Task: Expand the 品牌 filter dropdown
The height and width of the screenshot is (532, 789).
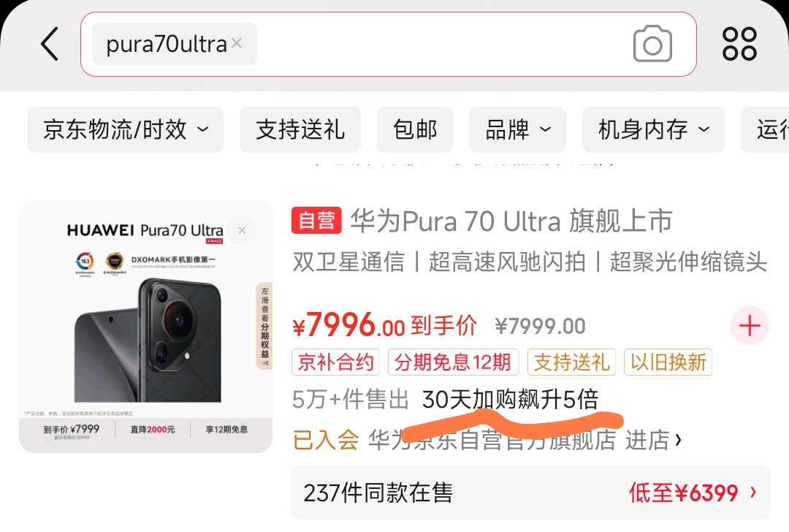Action: [517, 130]
